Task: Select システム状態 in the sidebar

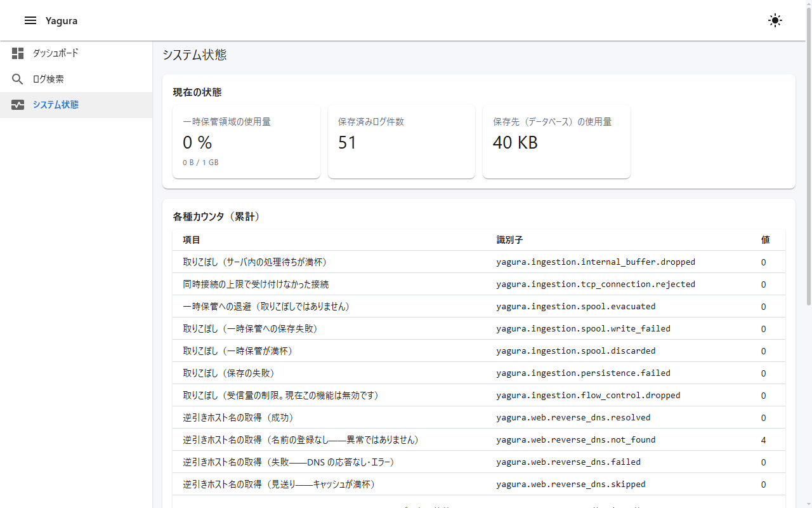Action: pos(76,105)
